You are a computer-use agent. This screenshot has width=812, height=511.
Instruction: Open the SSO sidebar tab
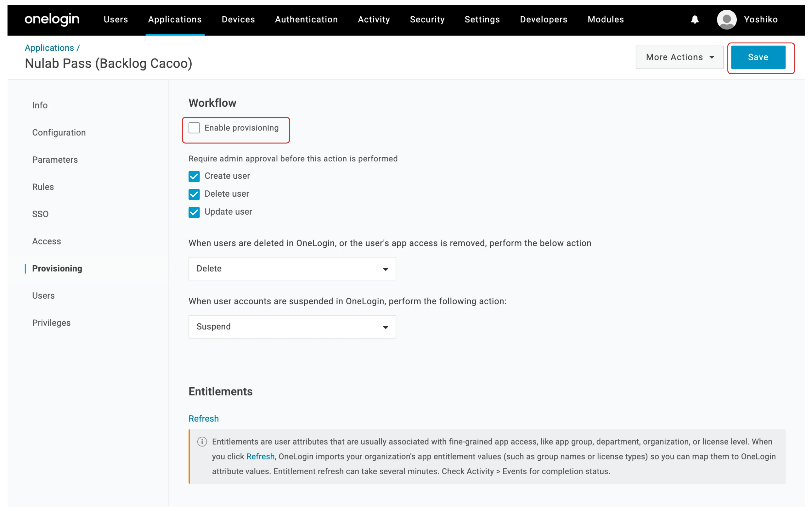point(41,214)
